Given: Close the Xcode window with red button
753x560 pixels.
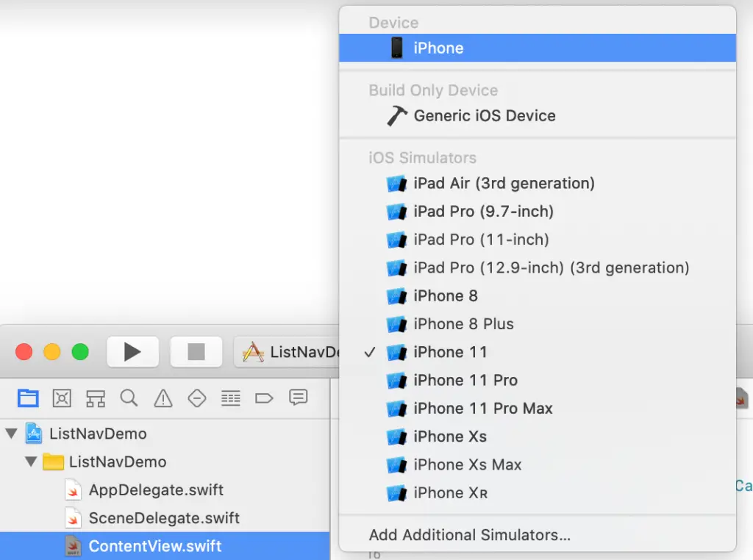Looking at the screenshot, I should tap(24, 352).
